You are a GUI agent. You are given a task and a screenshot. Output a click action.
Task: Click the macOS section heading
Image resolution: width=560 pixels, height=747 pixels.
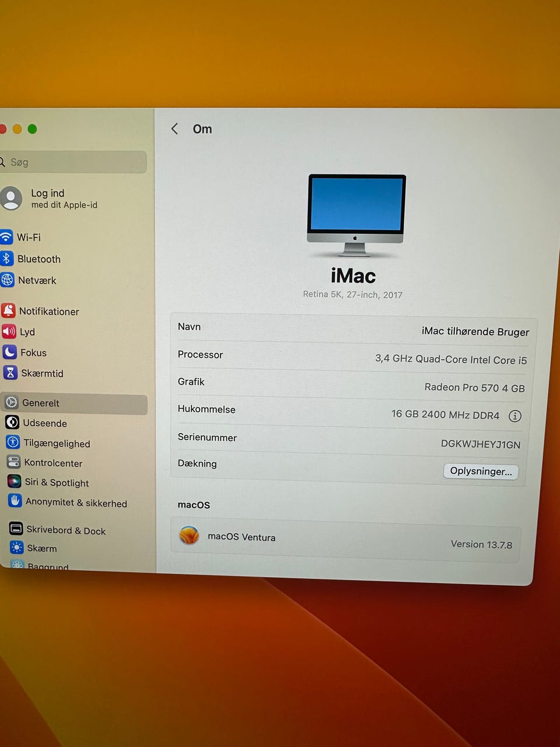coord(194,505)
